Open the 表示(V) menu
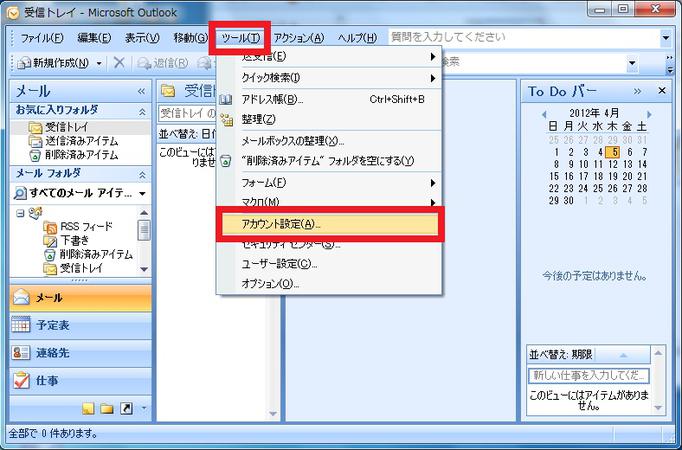Viewport: 682px width, 450px height. (142, 38)
